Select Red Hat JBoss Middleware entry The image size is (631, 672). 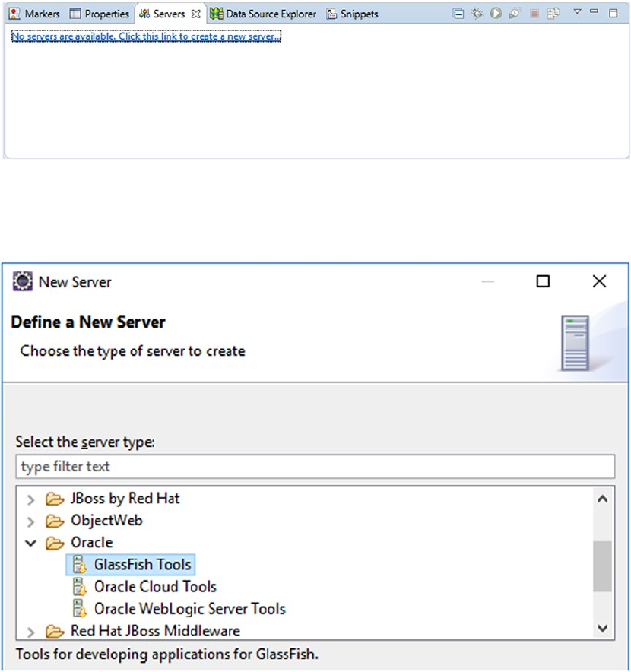click(155, 631)
